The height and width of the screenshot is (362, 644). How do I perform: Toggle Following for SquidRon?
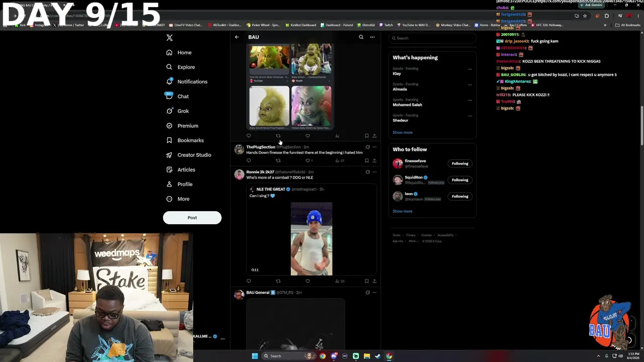pos(460,180)
